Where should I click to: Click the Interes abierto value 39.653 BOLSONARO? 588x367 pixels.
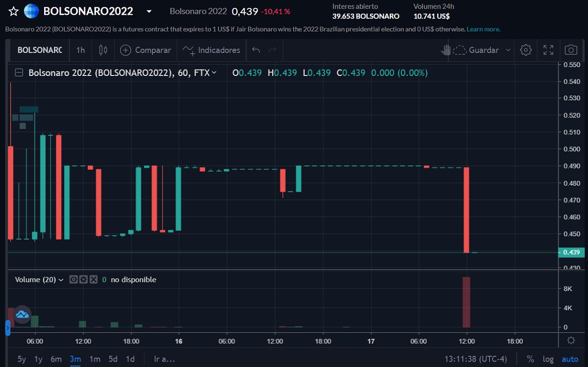366,16
